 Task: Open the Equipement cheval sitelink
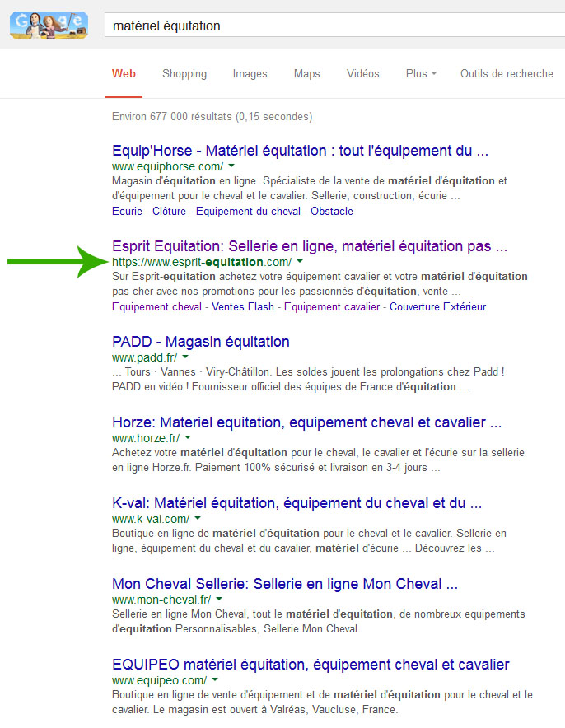[157, 307]
